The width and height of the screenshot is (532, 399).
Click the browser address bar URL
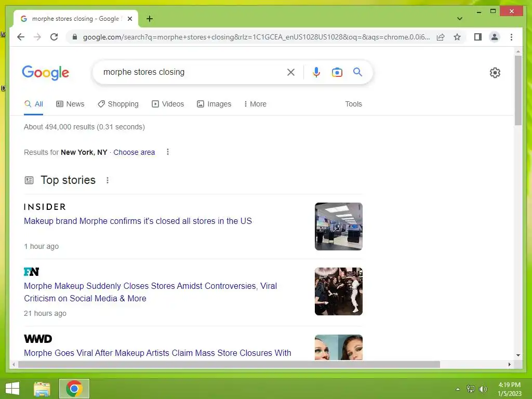pos(256,37)
